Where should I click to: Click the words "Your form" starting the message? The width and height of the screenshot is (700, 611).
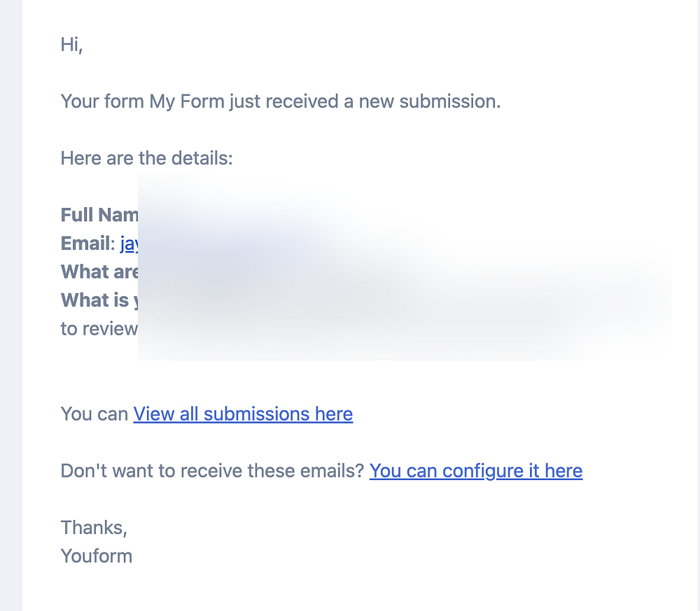102,101
